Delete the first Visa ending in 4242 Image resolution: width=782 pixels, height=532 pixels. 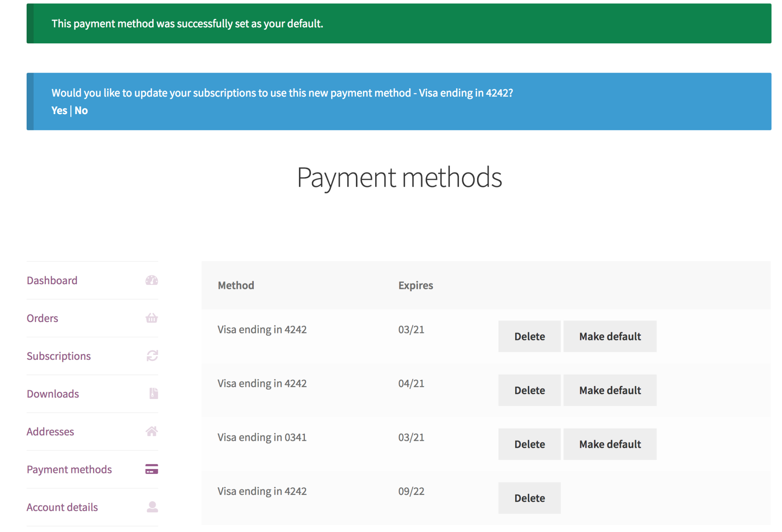coord(529,336)
